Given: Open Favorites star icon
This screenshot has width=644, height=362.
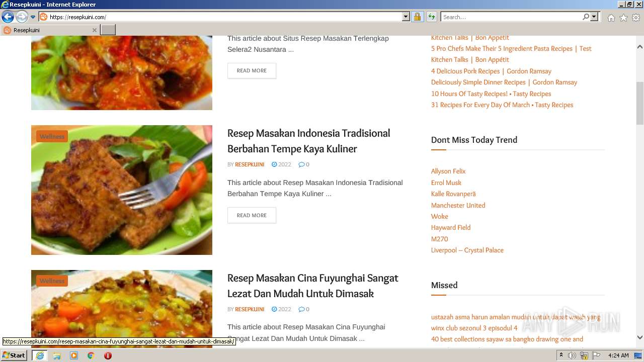Looking at the screenshot, I should pyautogui.click(x=623, y=18).
